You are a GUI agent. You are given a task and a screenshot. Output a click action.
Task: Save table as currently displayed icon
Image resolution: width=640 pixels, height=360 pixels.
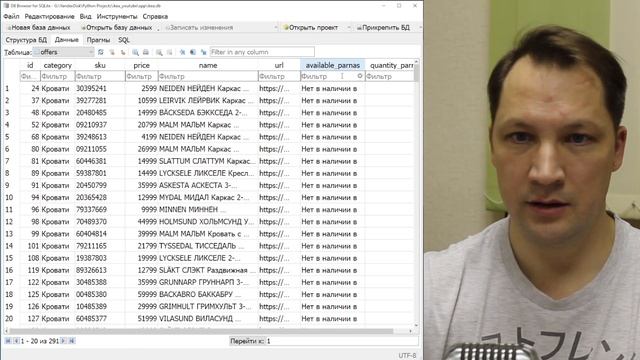click(136, 52)
